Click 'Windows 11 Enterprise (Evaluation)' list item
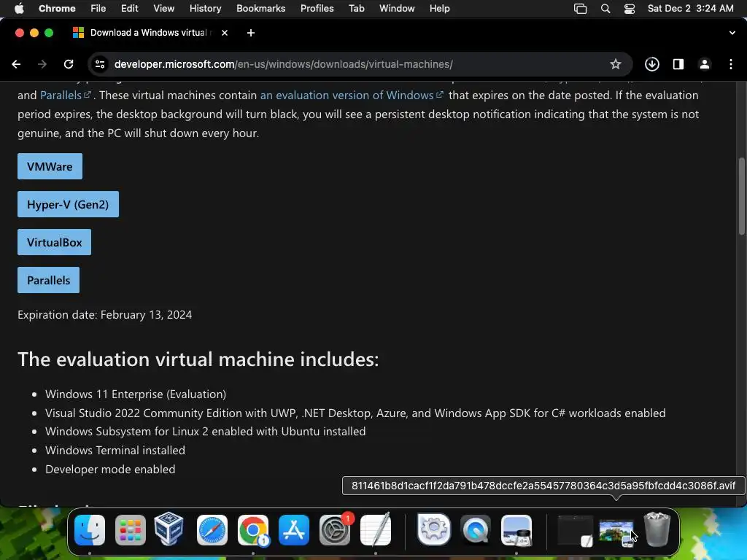The height and width of the screenshot is (560, 747). coord(136,394)
